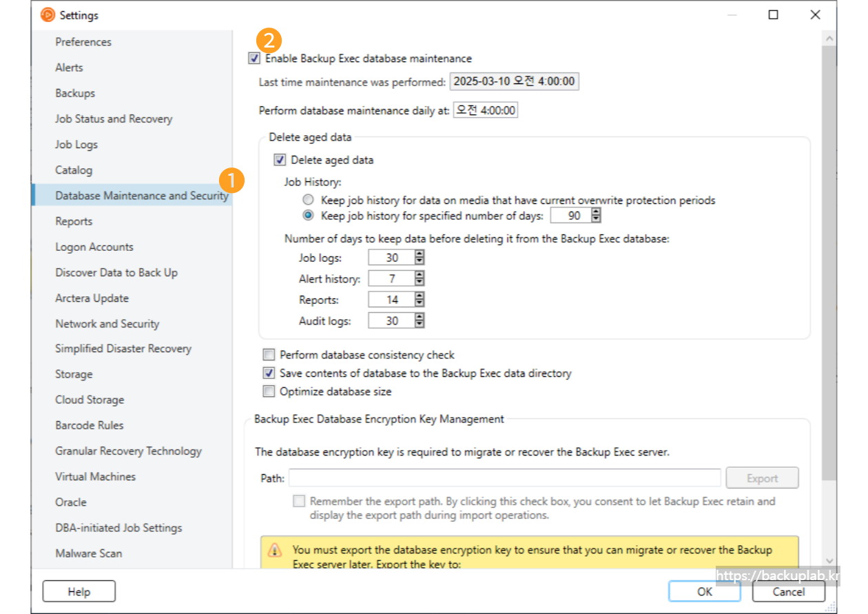Image resolution: width=868 pixels, height=614 pixels.
Task: Click the encryption key Path field
Action: click(x=505, y=478)
